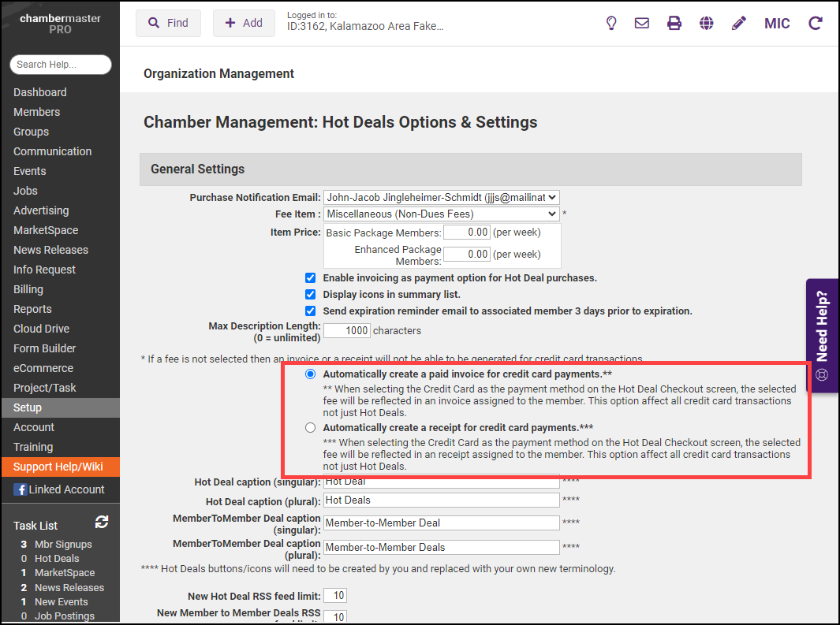Click New Hot Deal RSS feed limit field
The image size is (840, 625).
335,596
